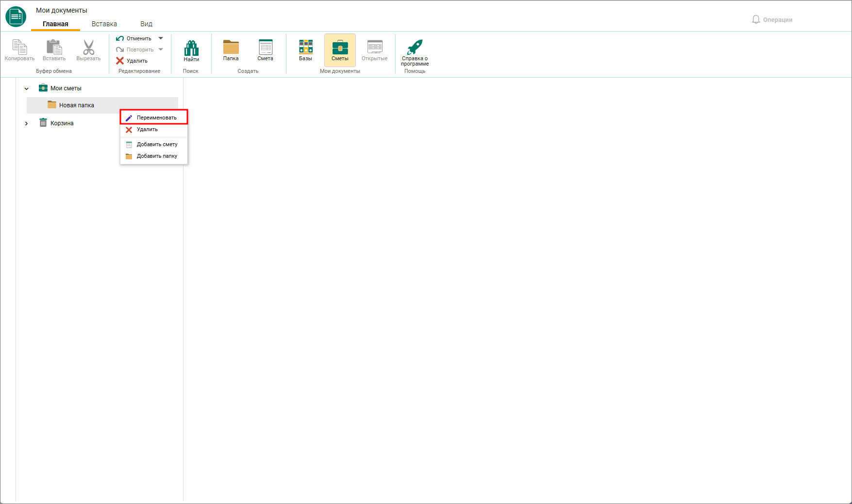
Task: Expand the Корзина tree node
Action: pos(26,123)
